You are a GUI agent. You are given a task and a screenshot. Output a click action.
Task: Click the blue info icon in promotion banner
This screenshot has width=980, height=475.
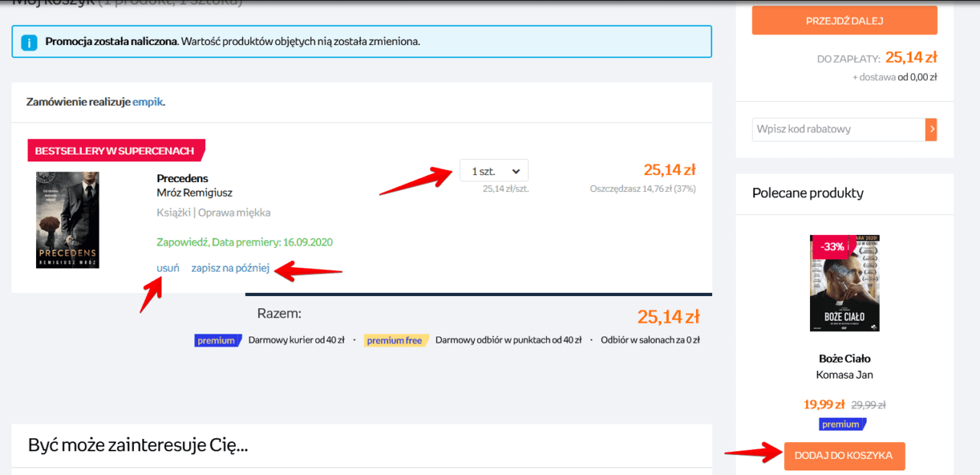(29, 42)
